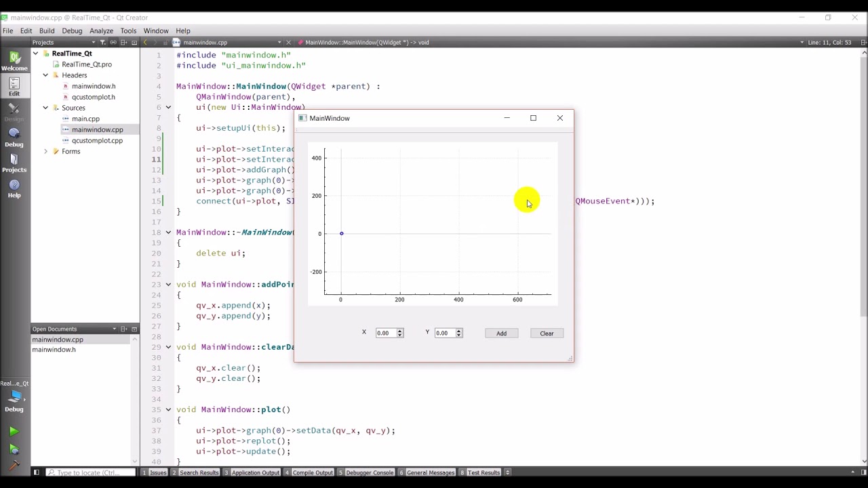Select qcustomplot.cpp in Sources
The image size is (868, 488).
(97, 140)
